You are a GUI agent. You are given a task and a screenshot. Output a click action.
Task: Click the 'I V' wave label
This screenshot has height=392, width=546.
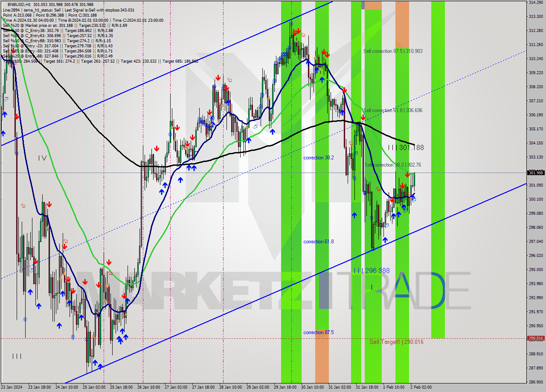pyautogui.click(x=42, y=158)
